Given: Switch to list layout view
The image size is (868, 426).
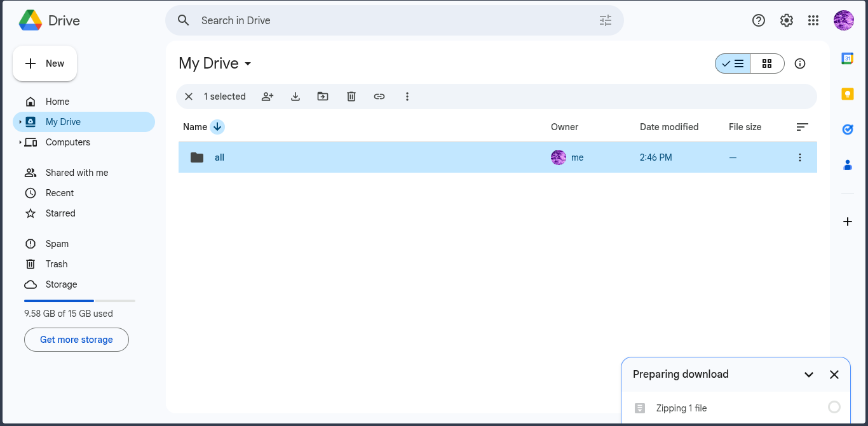Looking at the screenshot, I should (x=733, y=63).
